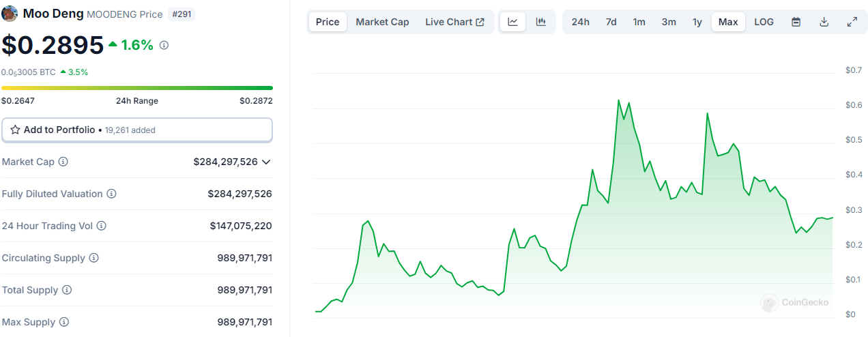Click info icon next to 1.6% change

(x=164, y=45)
